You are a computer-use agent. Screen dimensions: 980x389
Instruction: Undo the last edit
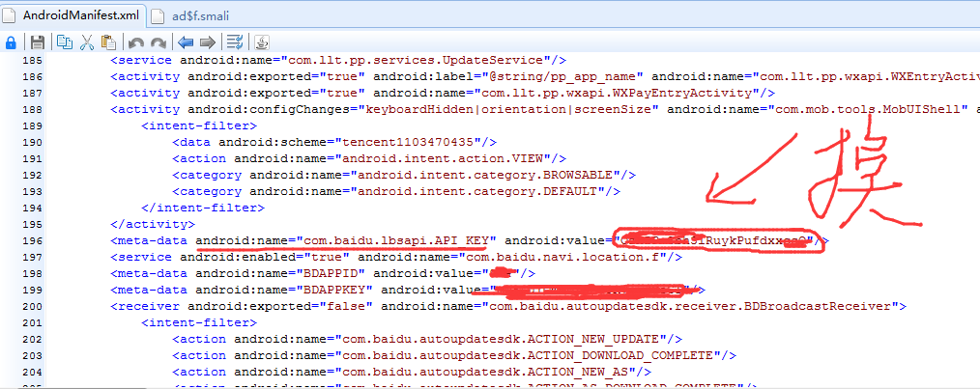pyautogui.click(x=136, y=42)
